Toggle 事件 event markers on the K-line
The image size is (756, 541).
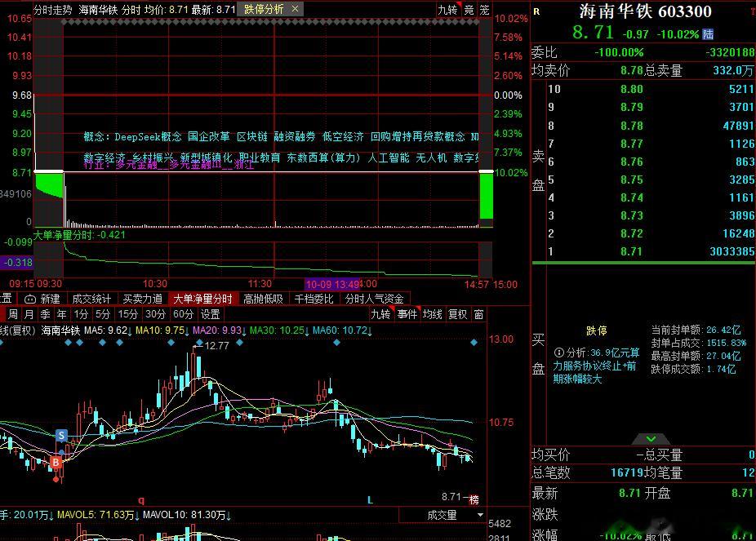coord(407,314)
